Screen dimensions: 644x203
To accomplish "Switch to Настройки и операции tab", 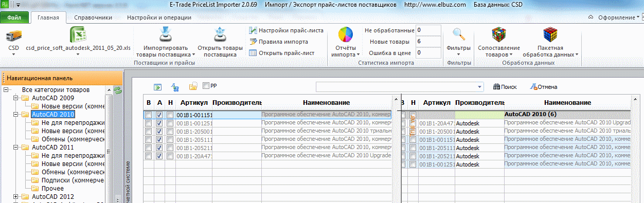I will tap(159, 17).
